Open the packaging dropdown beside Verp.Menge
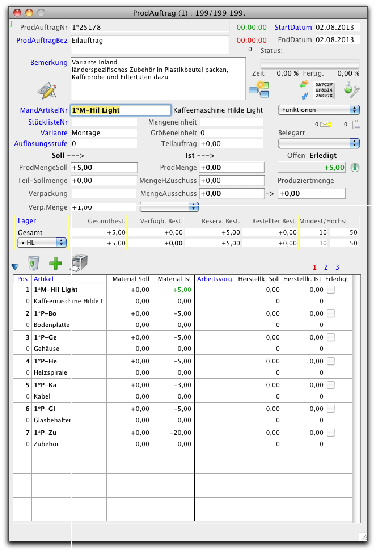 click(170, 207)
